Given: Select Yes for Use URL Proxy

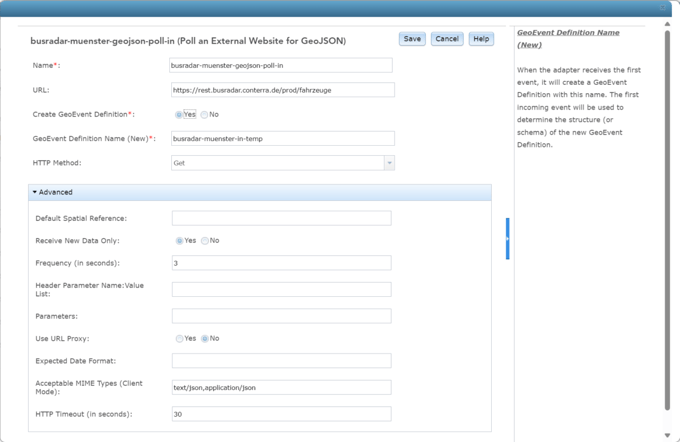Looking at the screenshot, I should point(179,339).
